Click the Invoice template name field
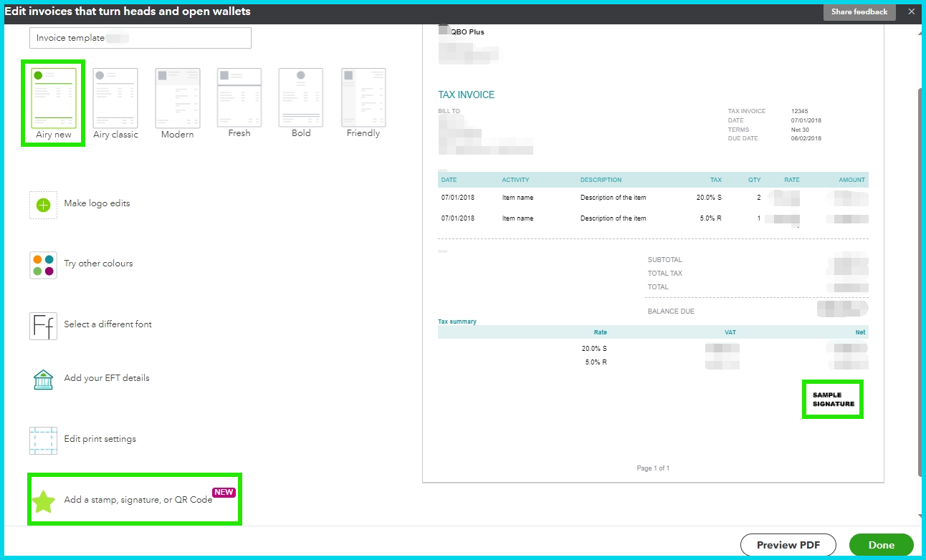Image resolution: width=926 pixels, height=560 pixels. (x=140, y=37)
